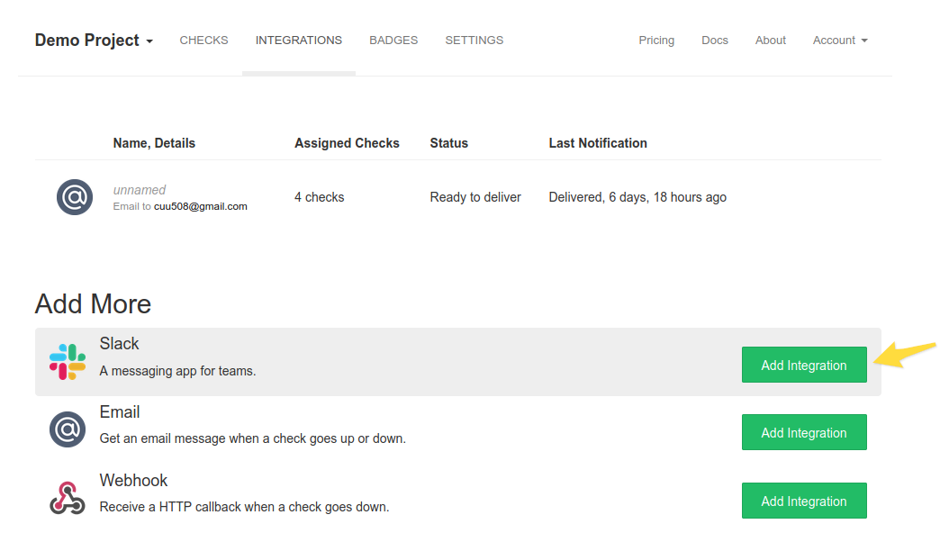This screenshot has width=940, height=560.
Task: Select the INTEGRATIONS tab
Action: point(298,40)
